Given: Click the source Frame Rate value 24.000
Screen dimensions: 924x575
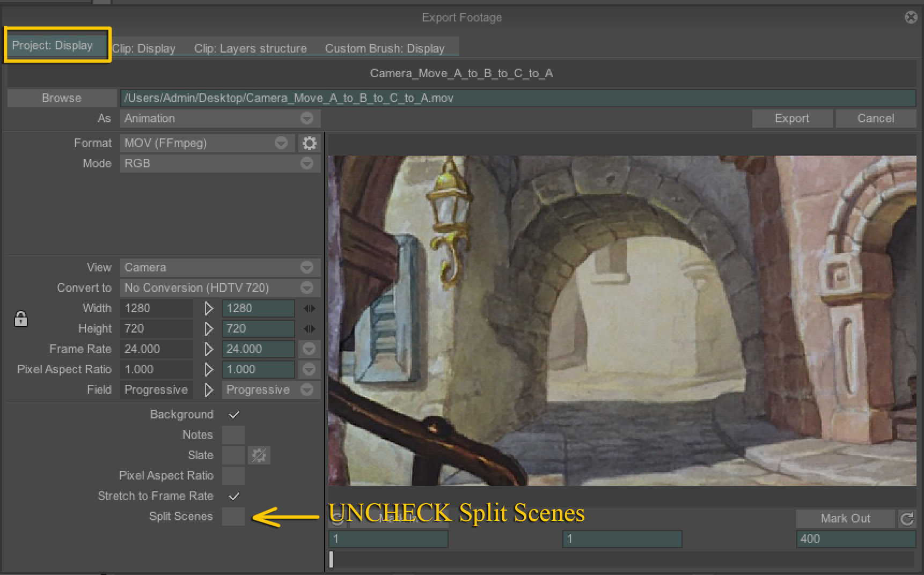Looking at the screenshot, I should 156,349.
